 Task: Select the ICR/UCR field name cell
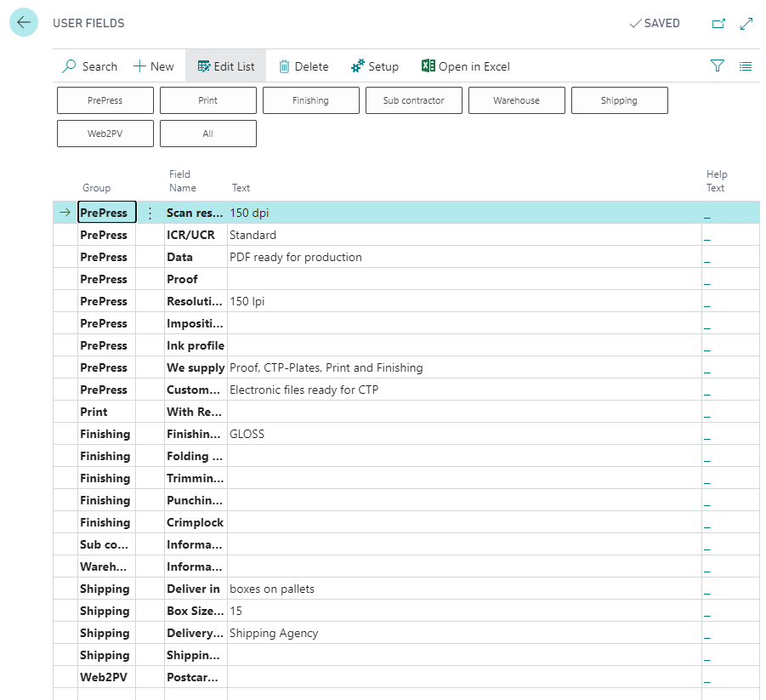(196, 235)
